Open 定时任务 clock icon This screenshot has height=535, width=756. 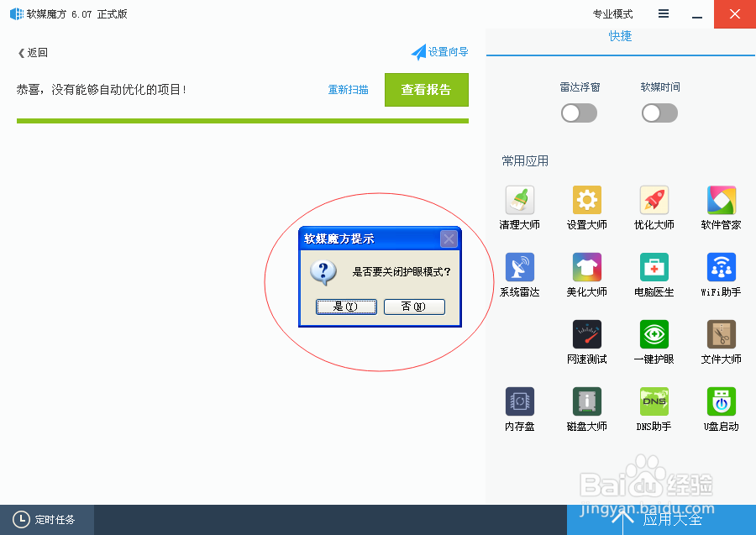pyautogui.click(x=21, y=520)
